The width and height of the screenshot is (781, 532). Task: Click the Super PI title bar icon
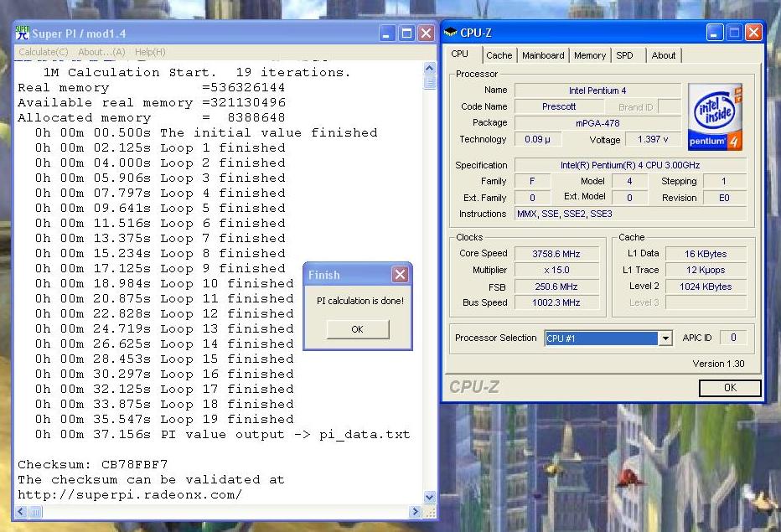(23, 34)
